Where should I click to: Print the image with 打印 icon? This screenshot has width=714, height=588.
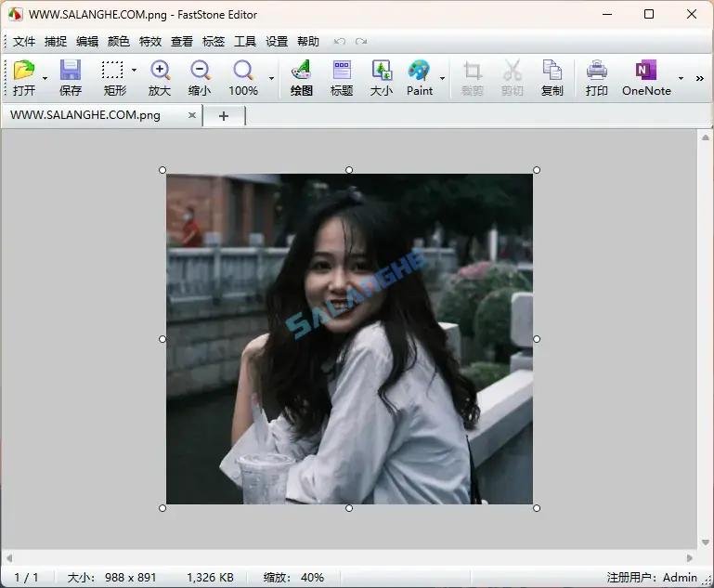pyautogui.click(x=596, y=78)
